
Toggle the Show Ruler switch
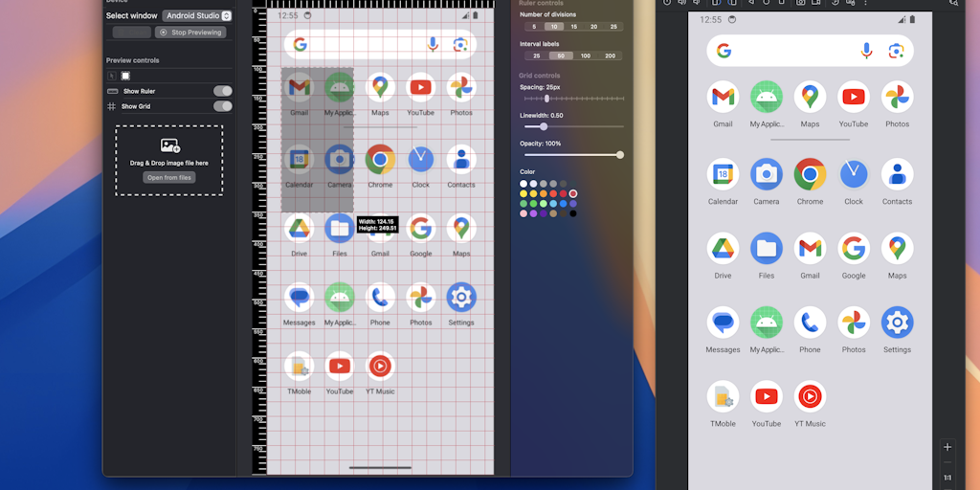coord(222,91)
